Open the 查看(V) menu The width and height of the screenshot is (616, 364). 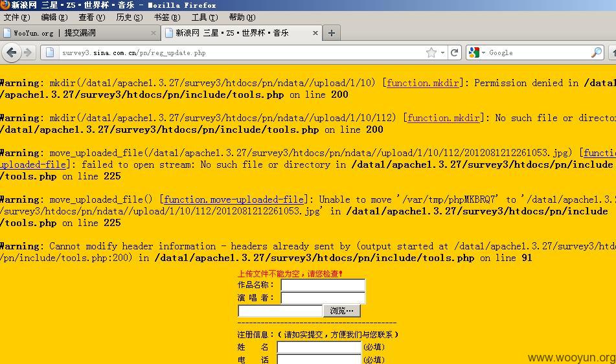click(91, 17)
